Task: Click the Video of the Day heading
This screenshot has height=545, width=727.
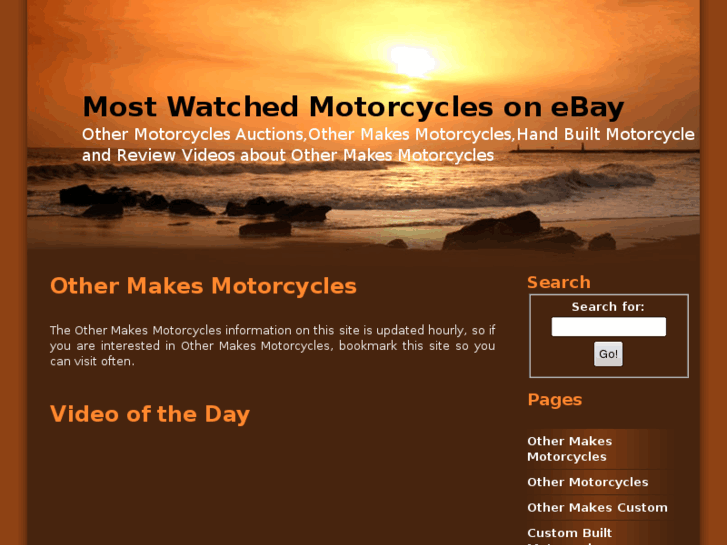Action: [x=150, y=414]
